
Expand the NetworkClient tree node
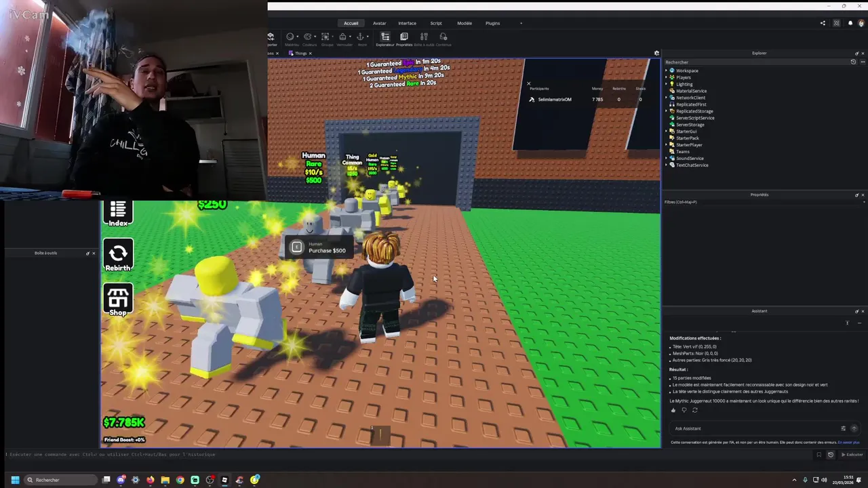point(667,98)
